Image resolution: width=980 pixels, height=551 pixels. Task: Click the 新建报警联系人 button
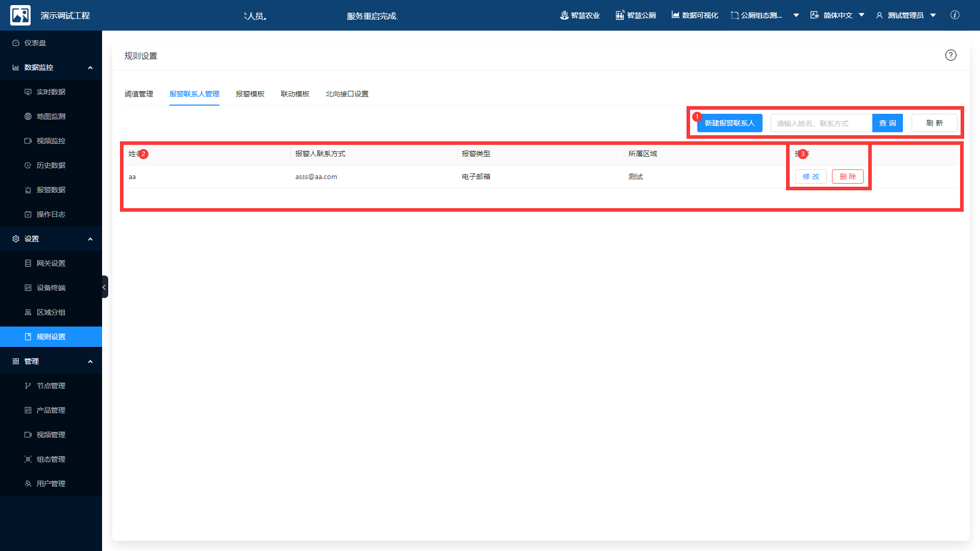730,123
